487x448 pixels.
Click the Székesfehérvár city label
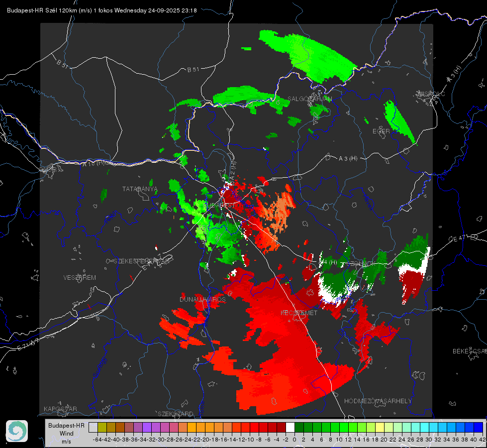click(141, 261)
